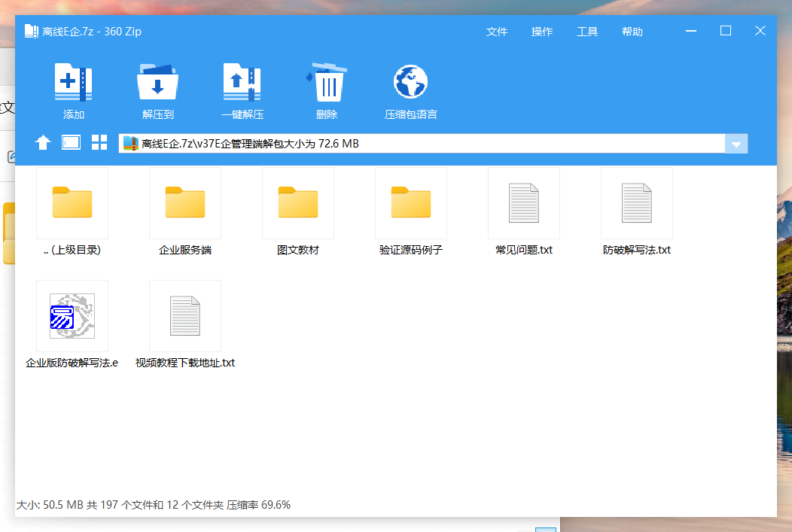Click the archive path address field

click(x=422, y=144)
